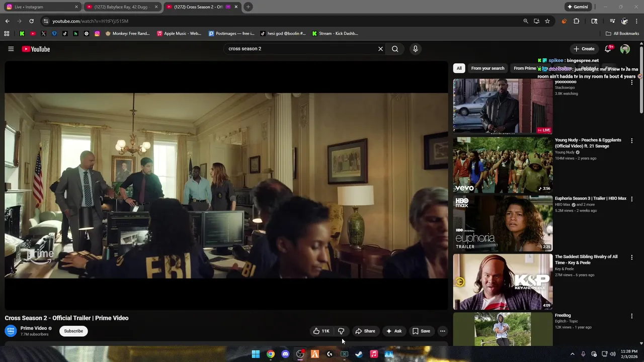Open site information icon in address bar

[46, 21]
